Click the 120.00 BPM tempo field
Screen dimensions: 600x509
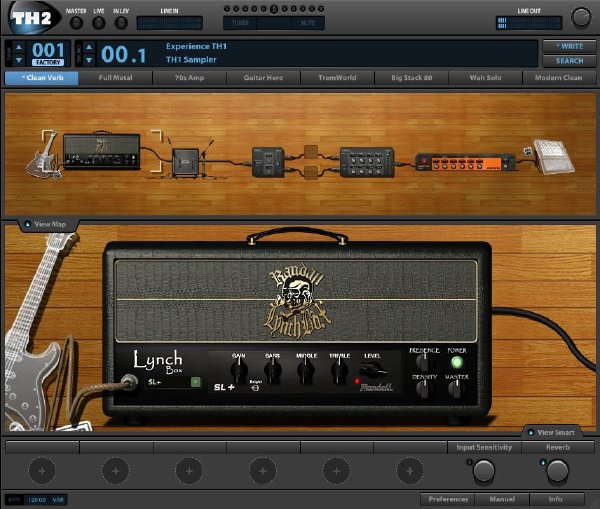[37, 500]
